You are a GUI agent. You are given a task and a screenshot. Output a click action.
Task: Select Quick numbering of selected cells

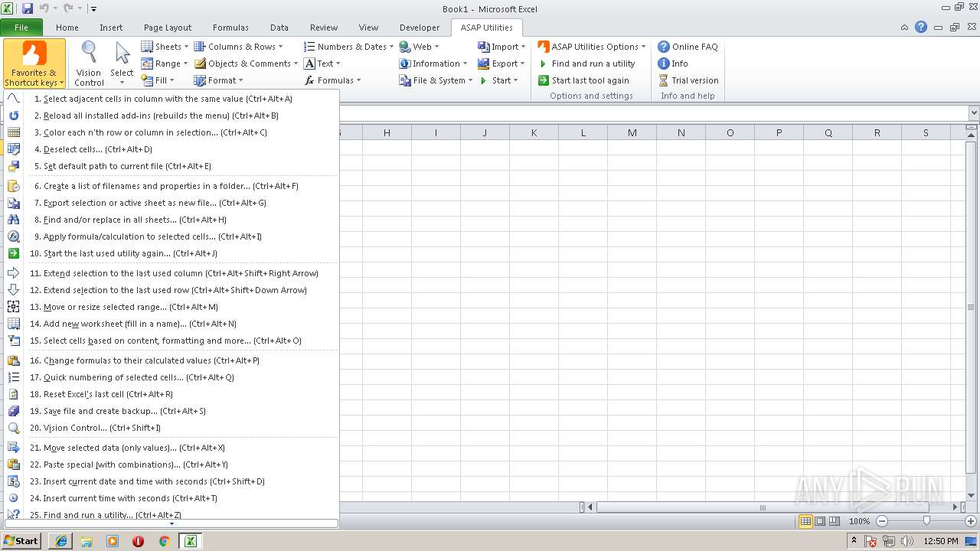[x=171, y=377]
